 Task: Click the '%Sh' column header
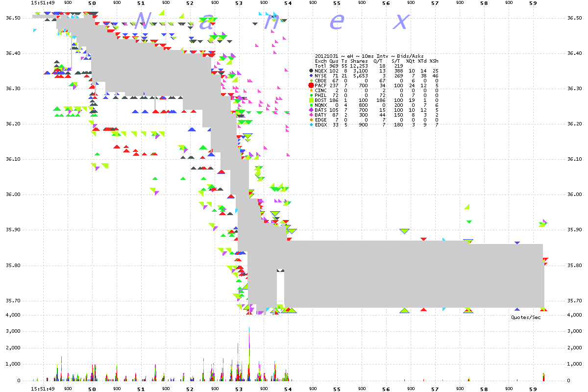click(x=434, y=61)
